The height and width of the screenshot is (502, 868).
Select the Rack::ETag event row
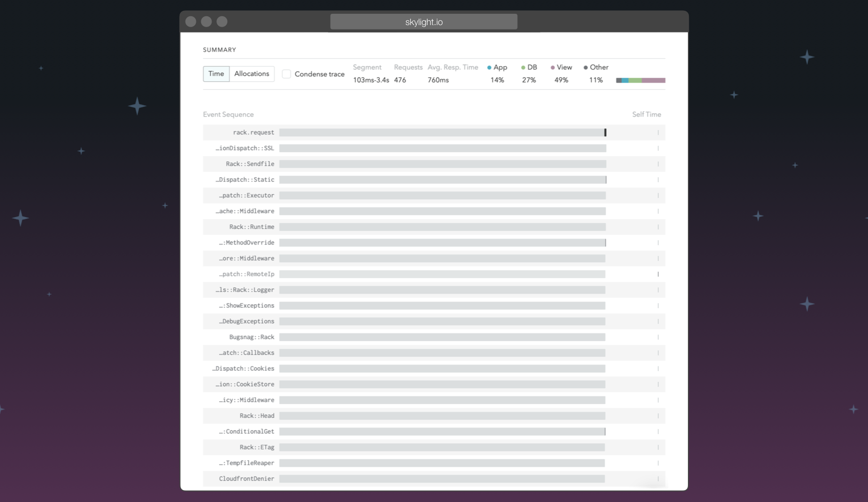tap(434, 447)
